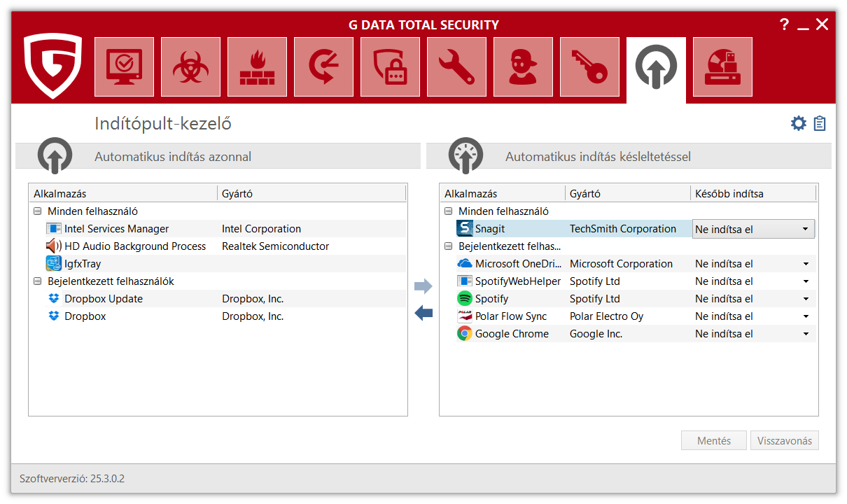Select Dropbox, Inc. in the Dropbox Update row
The height and width of the screenshot is (504, 847).
tap(253, 299)
